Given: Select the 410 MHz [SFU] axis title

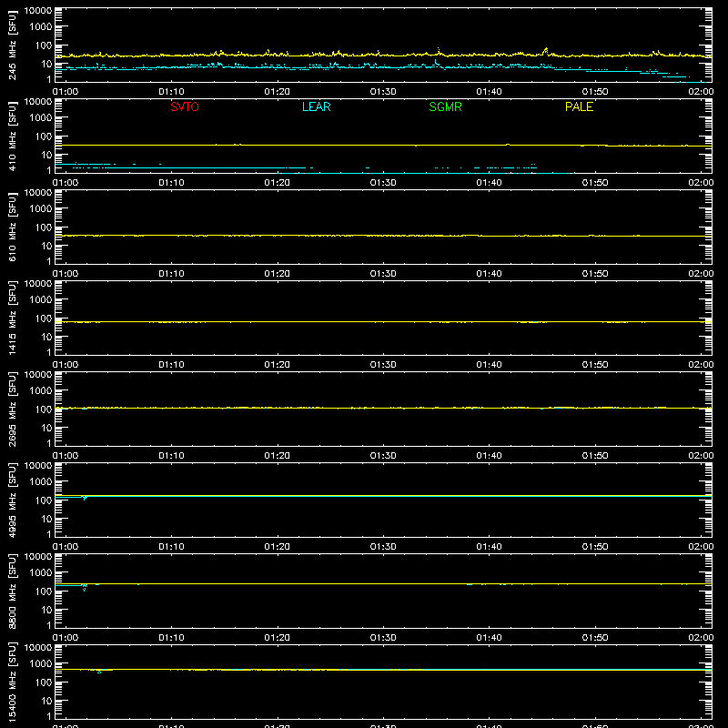Looking at the screenshot, I should coord(13,136).
